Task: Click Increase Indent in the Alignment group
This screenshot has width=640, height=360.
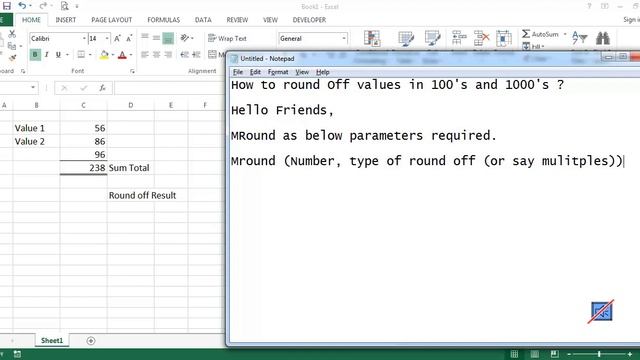Action: [196, 54]
